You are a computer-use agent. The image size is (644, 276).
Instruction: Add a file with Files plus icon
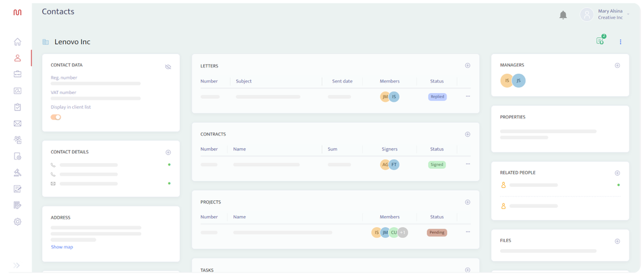pos(617,242)
